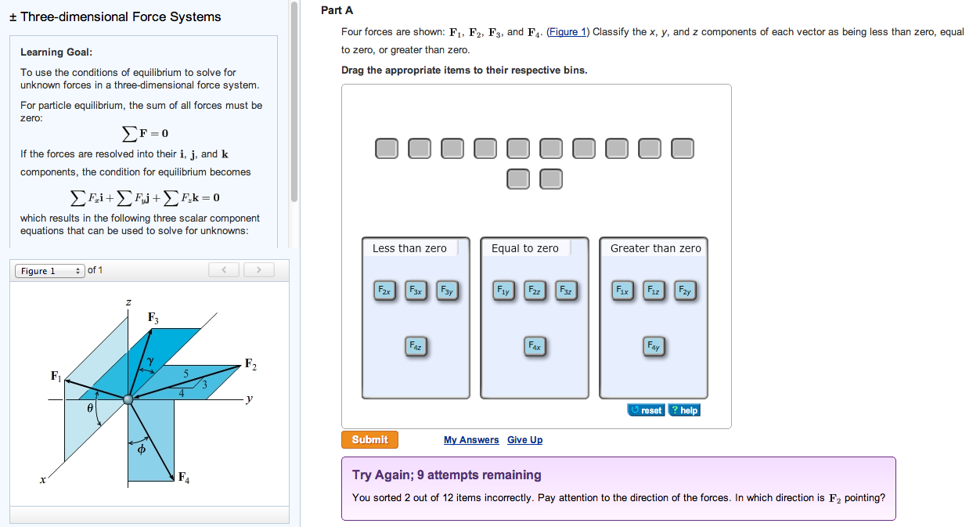Select the F2y item tile
Viewport: 980px width, 527px height.
pyautogui.click(x=684, y=290)
